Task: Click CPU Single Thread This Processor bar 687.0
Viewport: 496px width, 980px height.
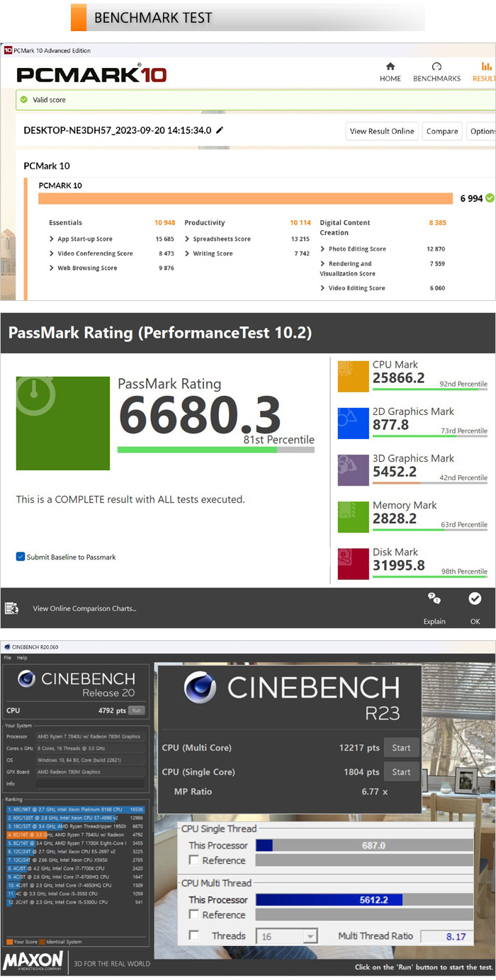Action: click(363, 845)
